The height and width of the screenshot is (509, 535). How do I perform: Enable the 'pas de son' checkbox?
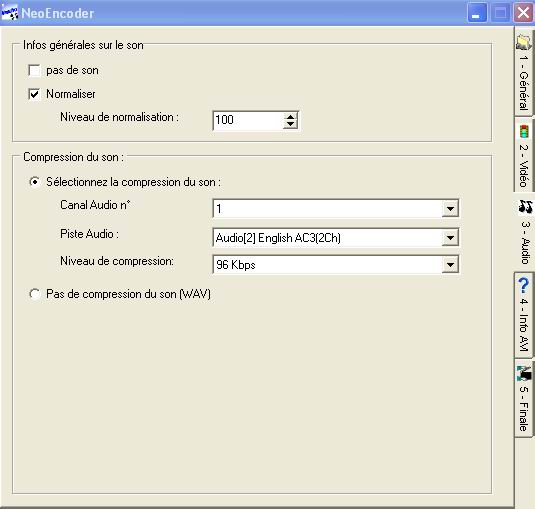pyautogui.click(x=34, y=70)
